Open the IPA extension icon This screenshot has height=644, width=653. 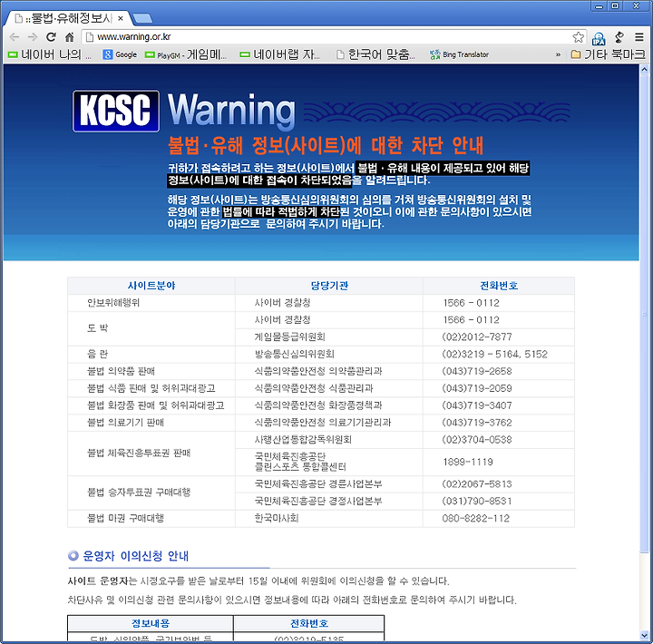coord(599,38)
